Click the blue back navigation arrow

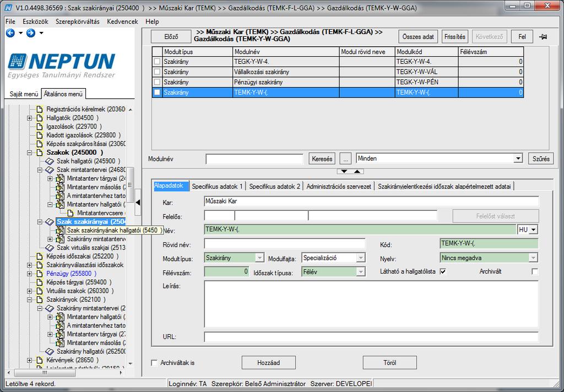[x=10, y=33]
